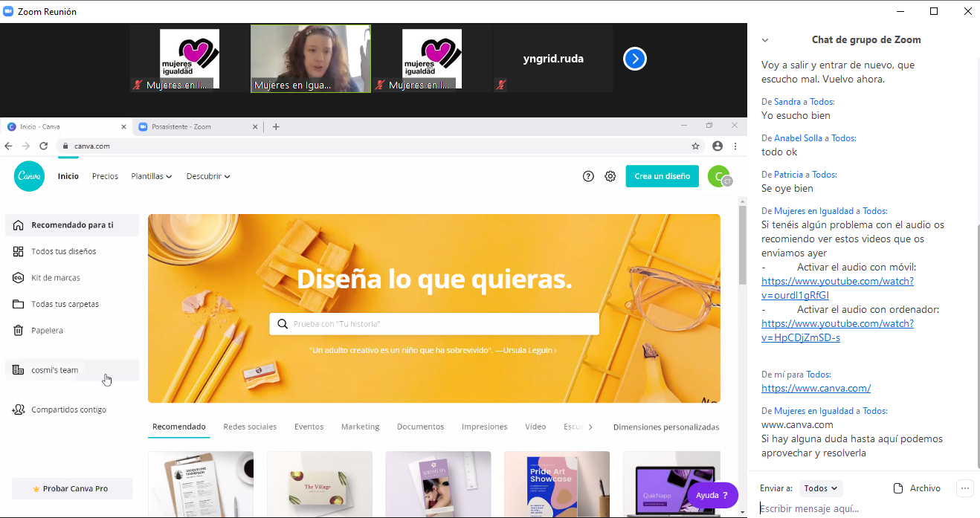Select the Marketing category tab
The image size is (980, 518).
click(x=361, y=427)
